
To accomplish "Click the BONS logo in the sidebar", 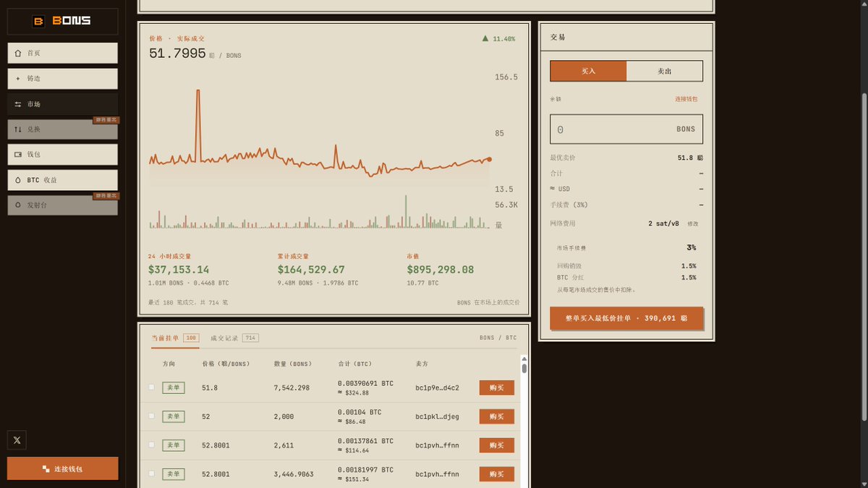I will (x=62, y=21).
